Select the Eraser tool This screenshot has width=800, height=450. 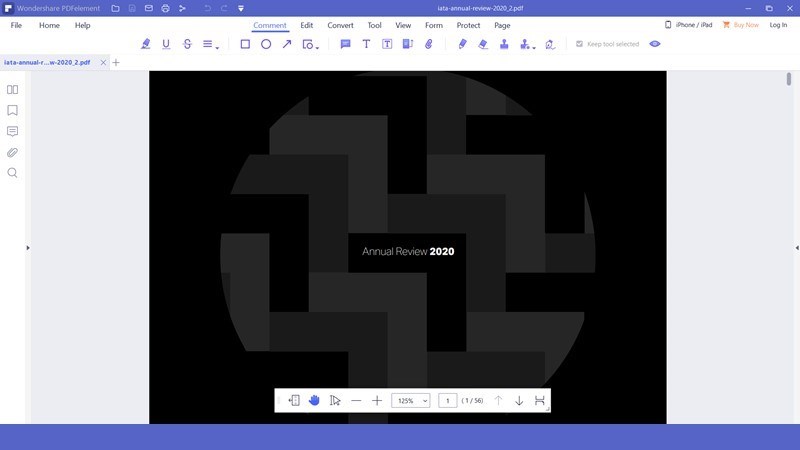coord(483,44)
